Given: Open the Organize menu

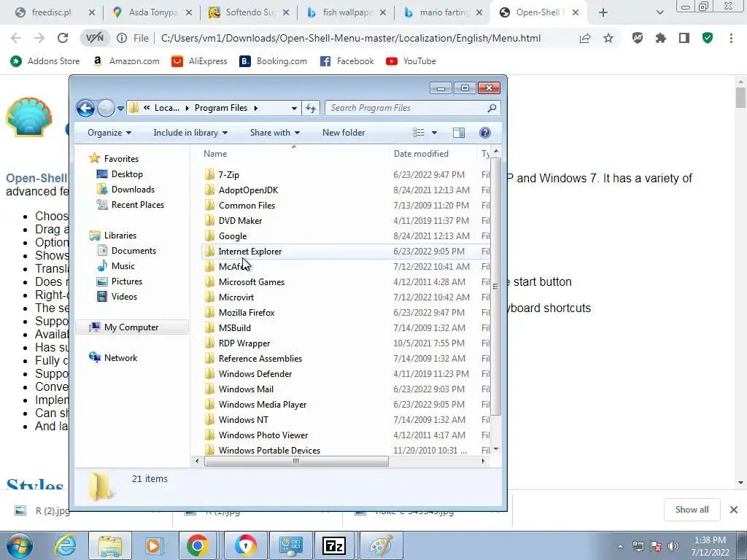Looking at the screenshot, I should click(109, 133).
